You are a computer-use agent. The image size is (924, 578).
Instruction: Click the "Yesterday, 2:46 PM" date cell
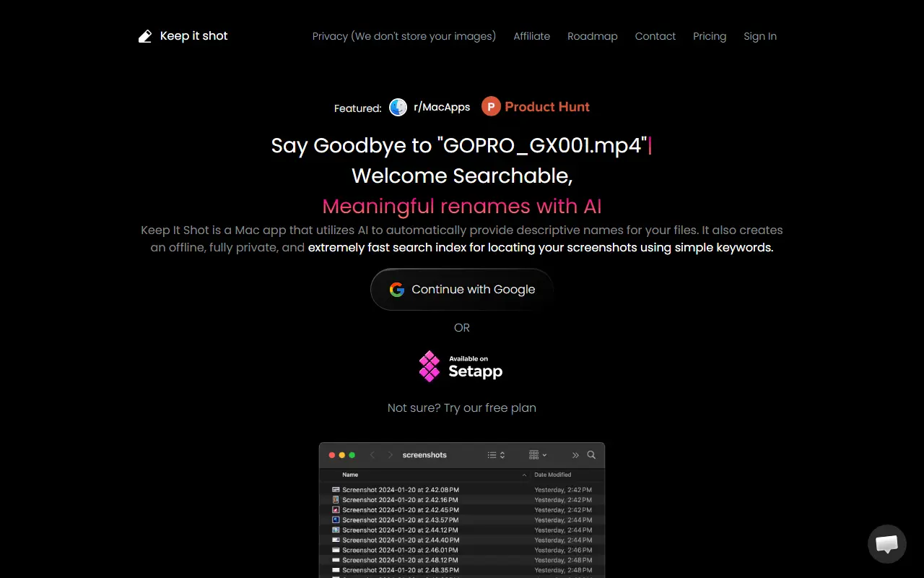coord(563,551)
